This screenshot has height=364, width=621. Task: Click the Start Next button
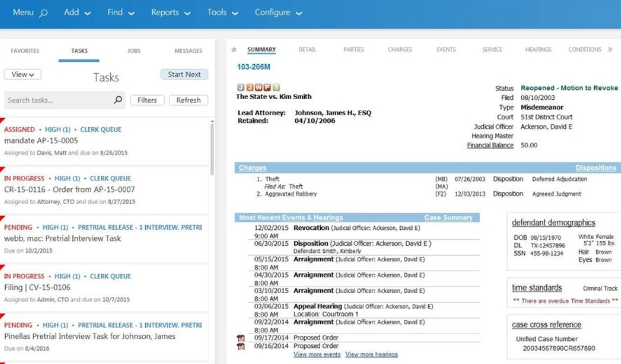(x=184, y=75)
